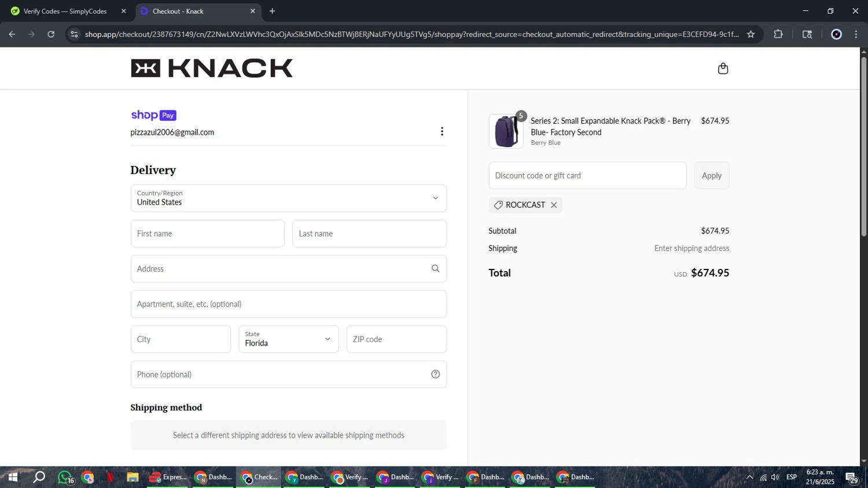View site information in the address bar

[x=73, y=34]
